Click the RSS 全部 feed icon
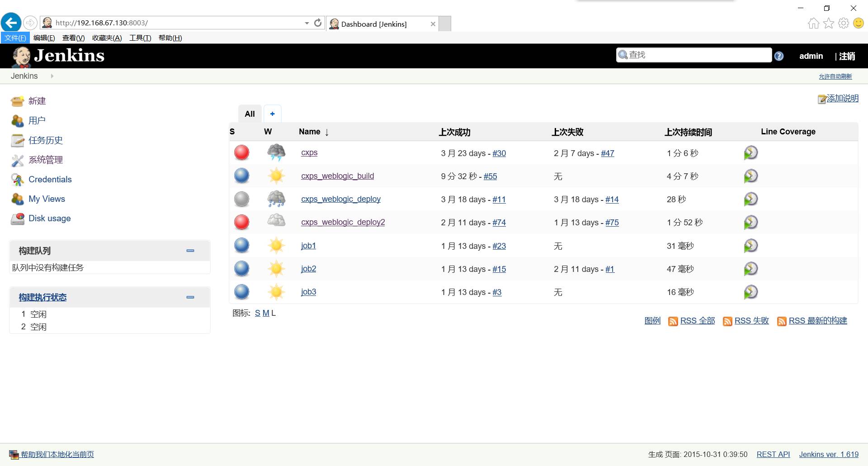868x466 pixels. coord(673,321)
